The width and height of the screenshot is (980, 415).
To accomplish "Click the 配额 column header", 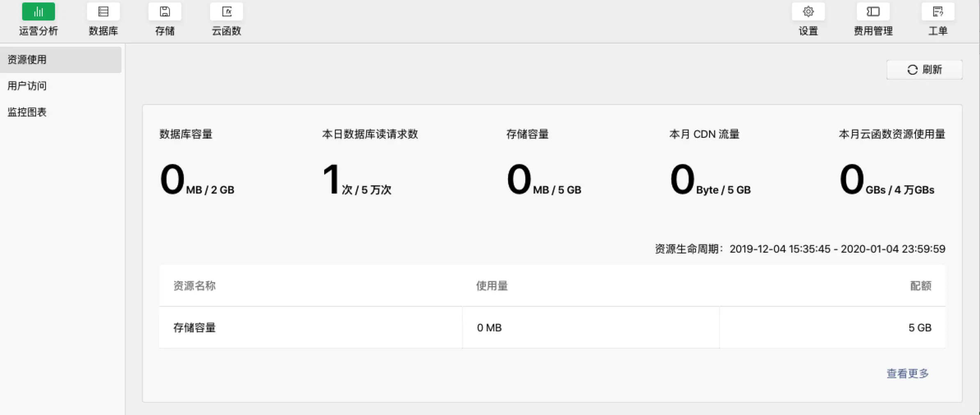I will coord(921,286).
